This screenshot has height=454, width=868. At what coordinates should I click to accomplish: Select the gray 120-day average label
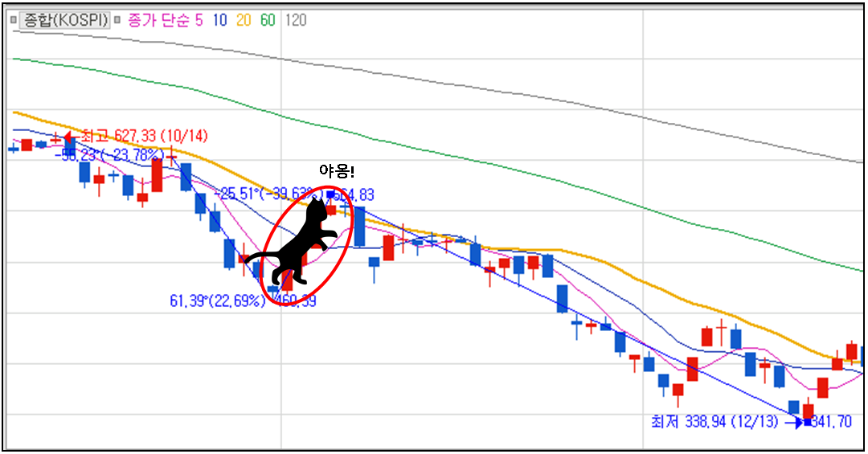pos(296,20)
